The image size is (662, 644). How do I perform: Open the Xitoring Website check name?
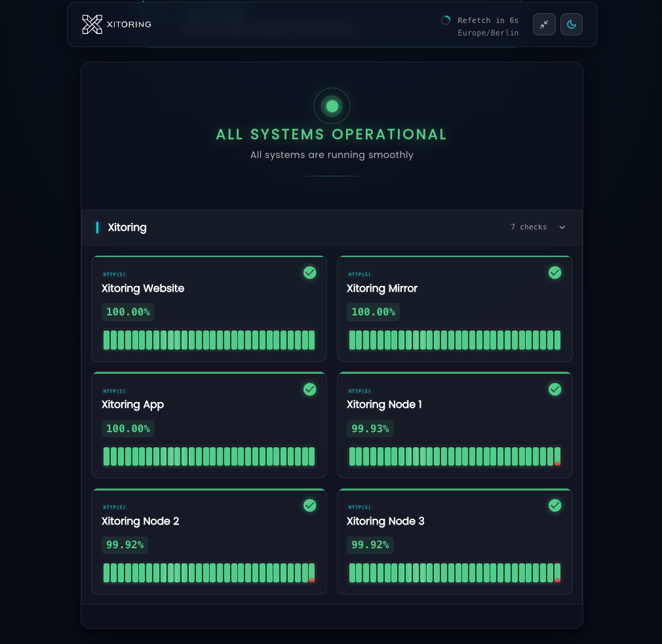(x=143, y=289)
